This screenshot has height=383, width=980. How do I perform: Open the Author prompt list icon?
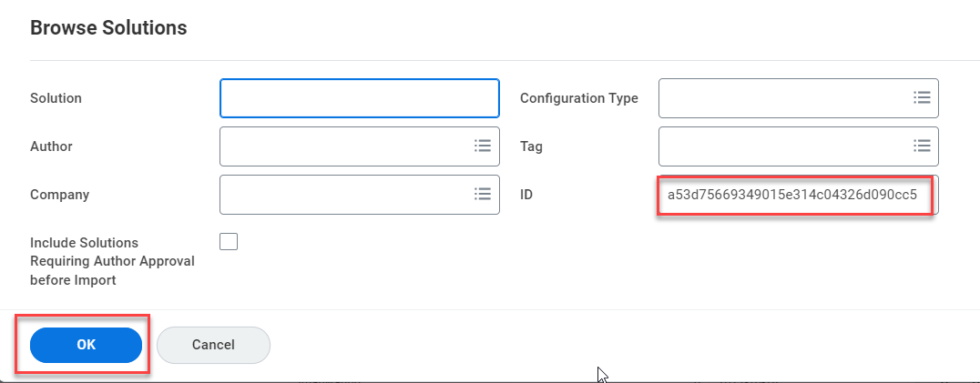pyautogui.click(x=483, y=146)
